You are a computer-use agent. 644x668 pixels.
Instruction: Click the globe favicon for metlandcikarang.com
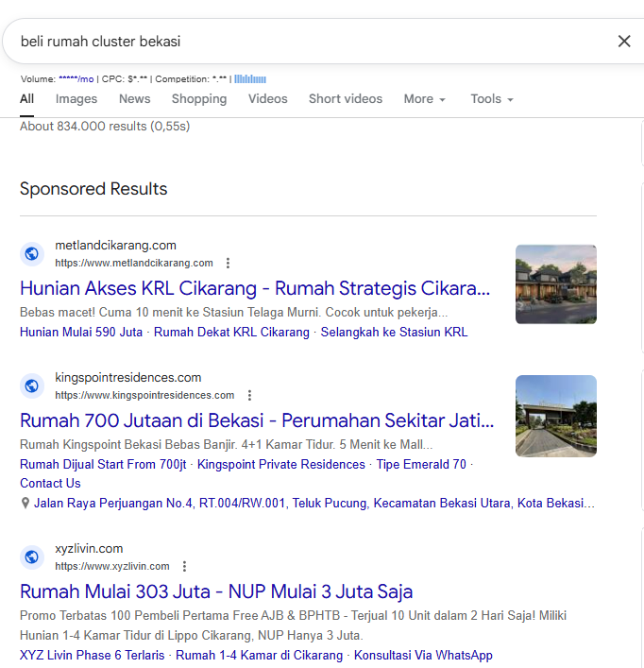[32, 254]
